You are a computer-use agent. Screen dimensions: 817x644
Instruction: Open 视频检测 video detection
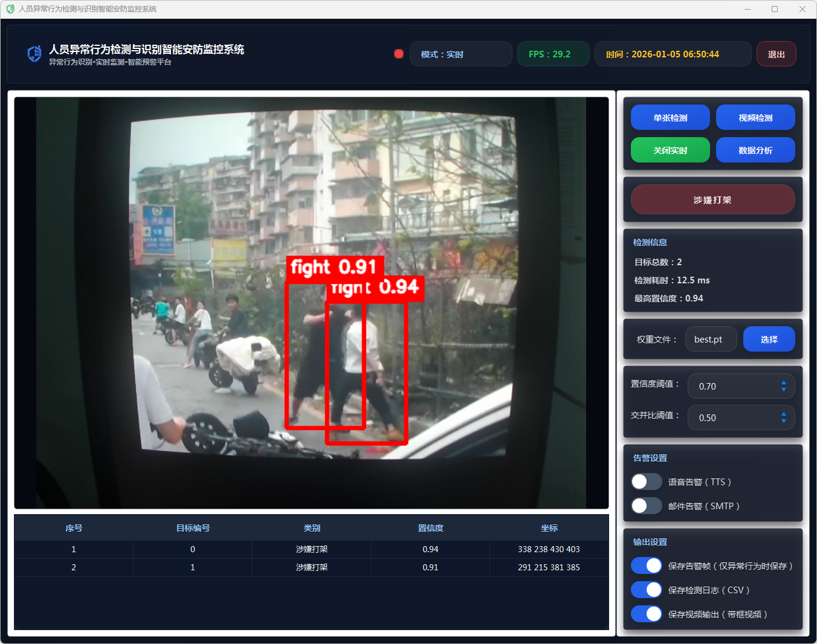(755, 118)
